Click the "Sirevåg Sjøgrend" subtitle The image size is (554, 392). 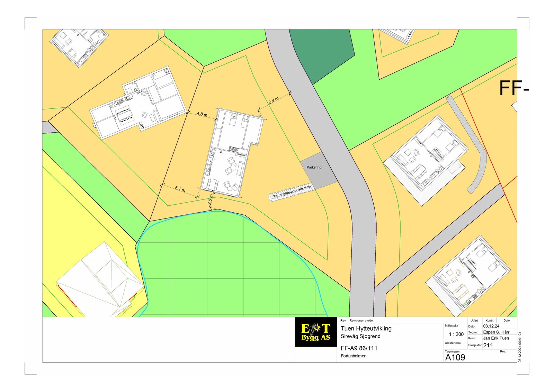coord(360,336)
